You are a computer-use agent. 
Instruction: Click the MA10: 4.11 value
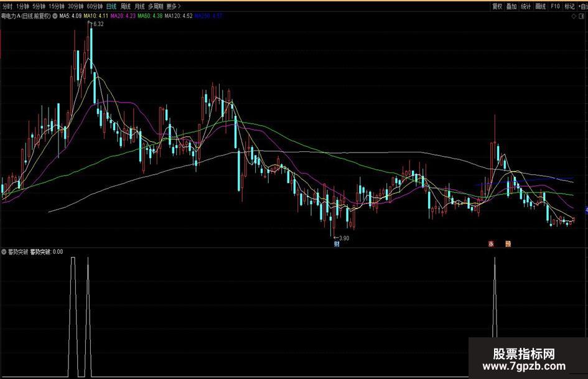tap(96, 16)
